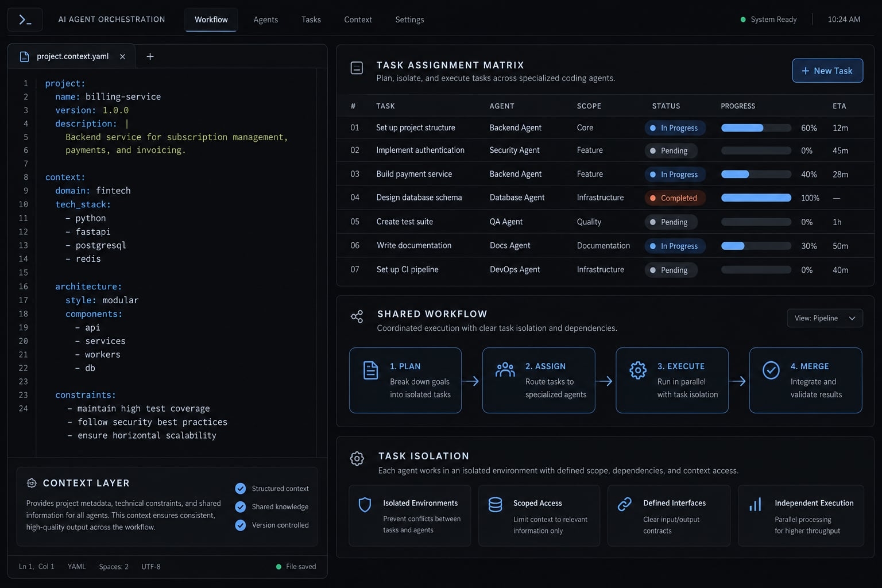Click the File saved status indicator
The width and height of the screenshot is (882, 588).
[296, 567]
